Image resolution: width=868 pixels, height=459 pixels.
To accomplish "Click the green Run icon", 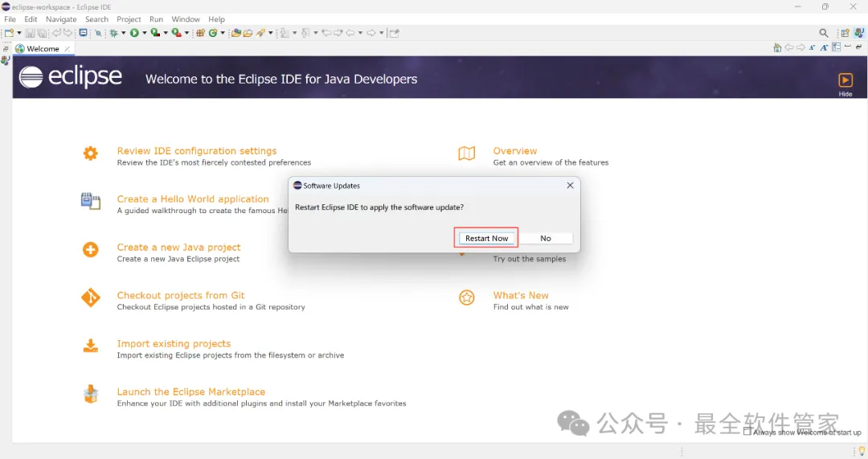I will pyautogui.click(x=134, y=33).
